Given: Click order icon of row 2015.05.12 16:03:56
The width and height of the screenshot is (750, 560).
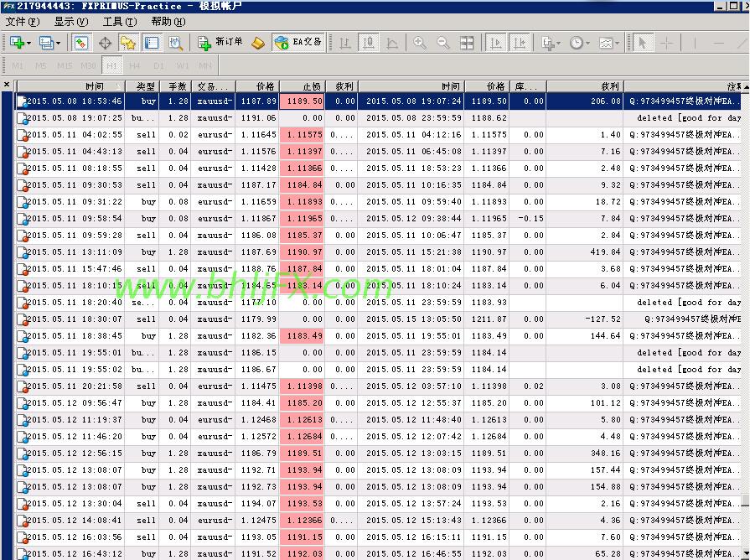Looking at the screenshot, I should point(22,537).
